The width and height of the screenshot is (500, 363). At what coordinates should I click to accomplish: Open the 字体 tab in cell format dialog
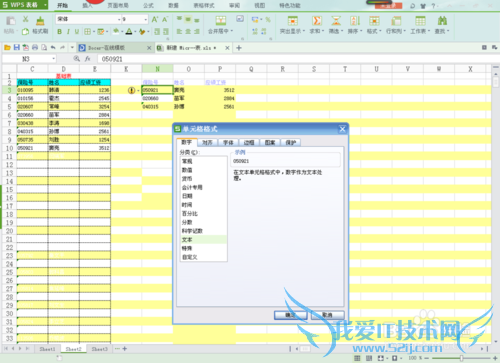tap(228, 143)
